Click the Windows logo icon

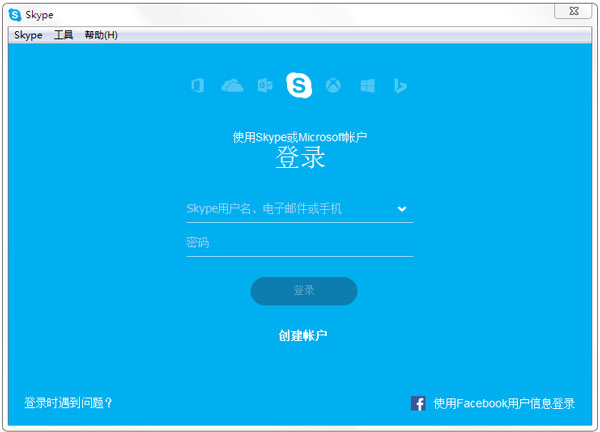coord(367,86)
